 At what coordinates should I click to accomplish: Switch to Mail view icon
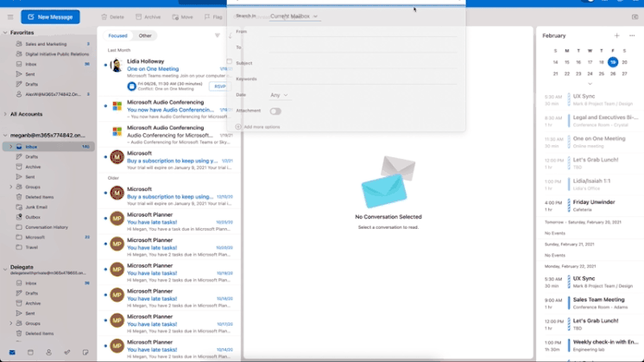12,352
